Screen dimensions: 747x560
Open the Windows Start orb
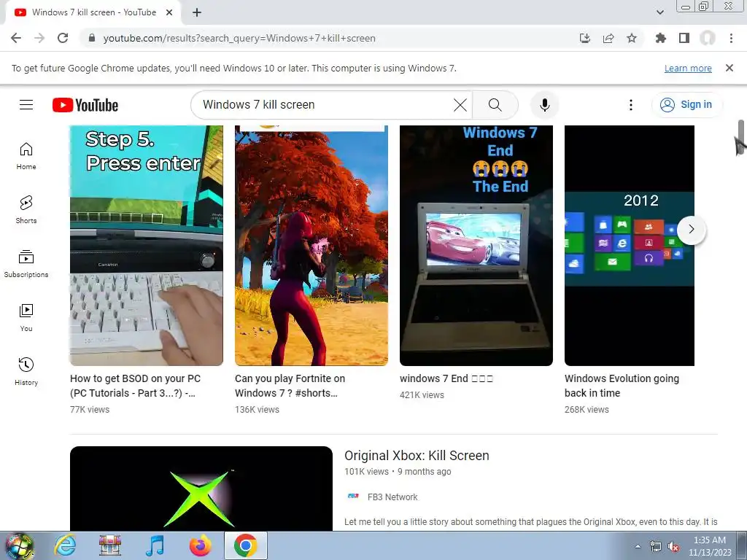(20, 546)
